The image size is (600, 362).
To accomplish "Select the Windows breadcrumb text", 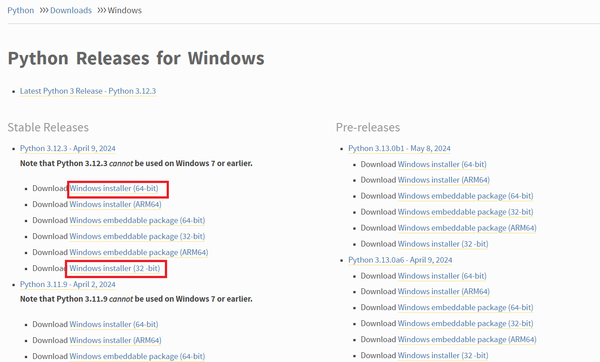I will [124, 10].
